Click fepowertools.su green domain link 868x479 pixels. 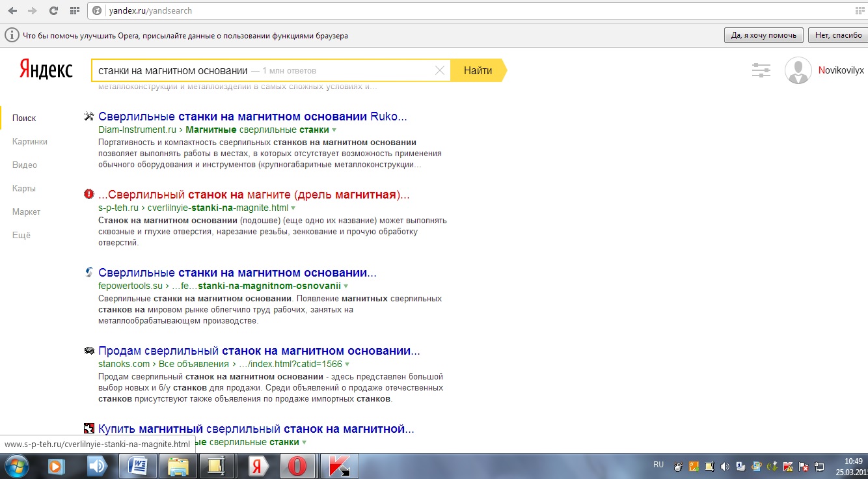coord(130,286)
